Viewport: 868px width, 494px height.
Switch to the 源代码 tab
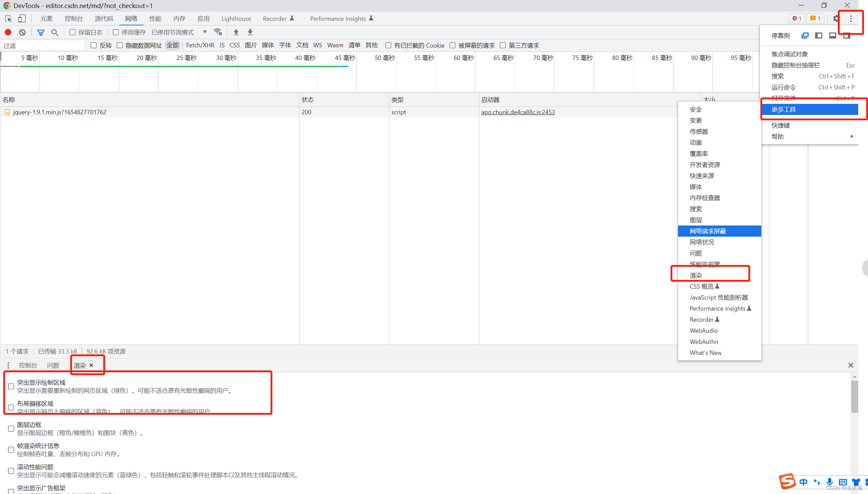(104, 19)
